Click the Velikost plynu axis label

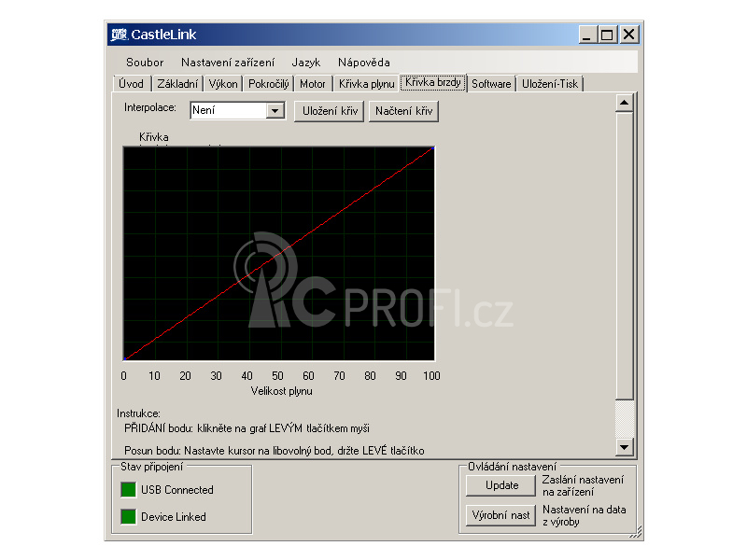coord(282,391)
